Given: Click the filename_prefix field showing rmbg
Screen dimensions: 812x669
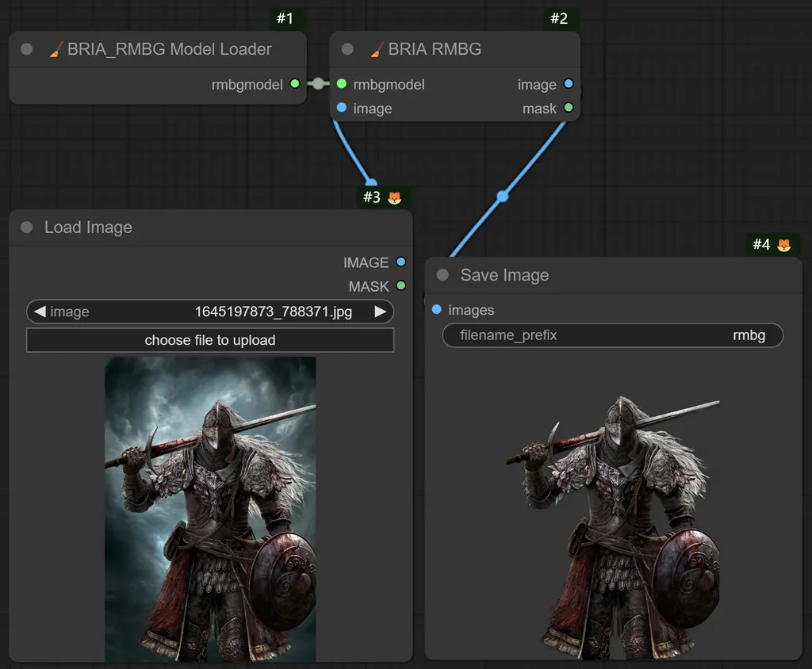Looking at the screenshot, I should [x=611, y=335].
